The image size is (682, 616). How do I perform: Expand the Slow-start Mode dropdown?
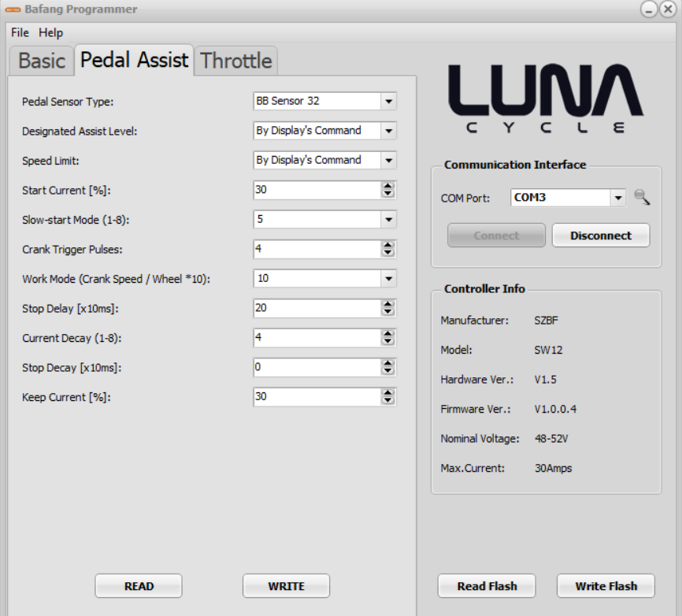(387, 220)
